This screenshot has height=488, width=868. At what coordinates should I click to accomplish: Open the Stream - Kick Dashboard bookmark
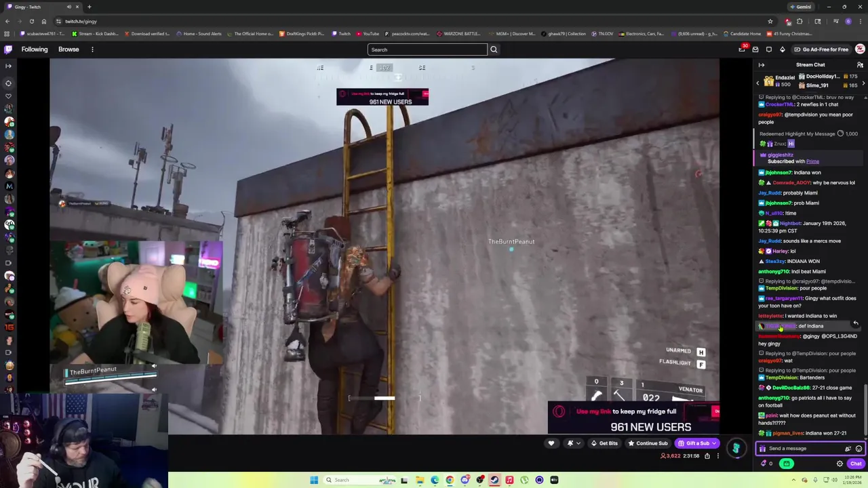(96, 34)
